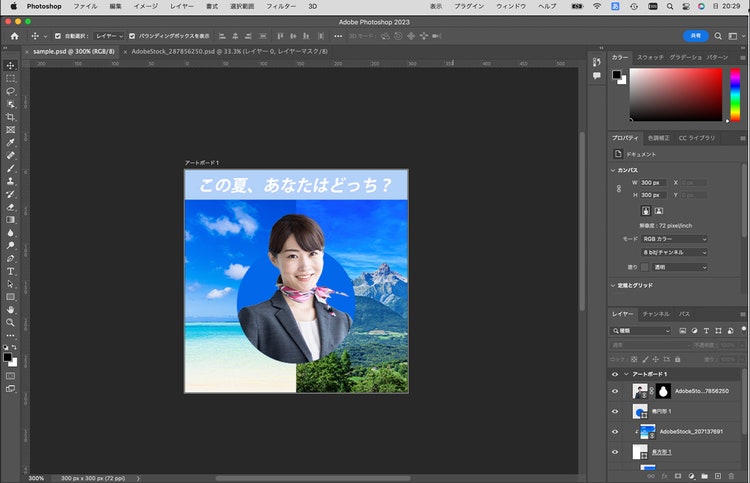Open the Comments panel icon

point(596,76)
